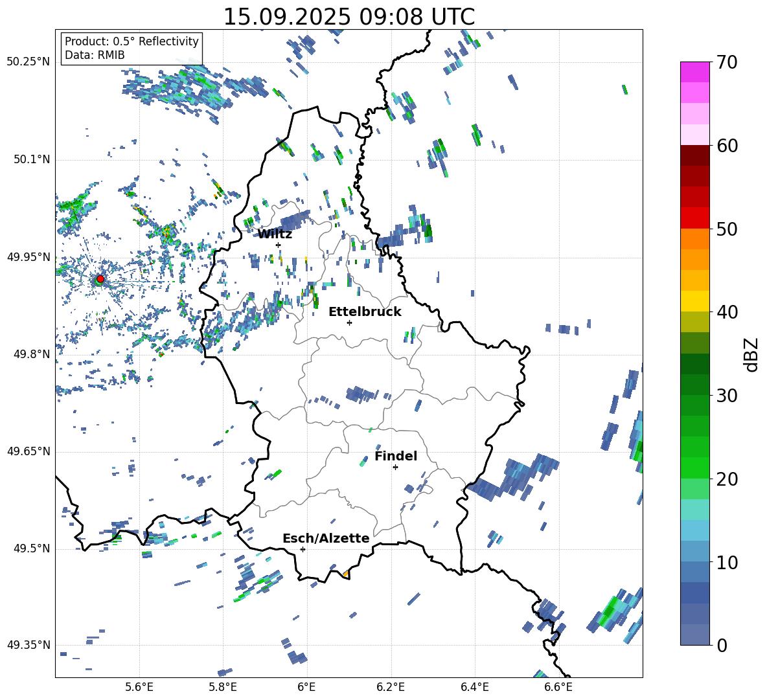Click the 49.35°N latitude label
This screenshot has width=767, height=700.
(x=29, y=645)
